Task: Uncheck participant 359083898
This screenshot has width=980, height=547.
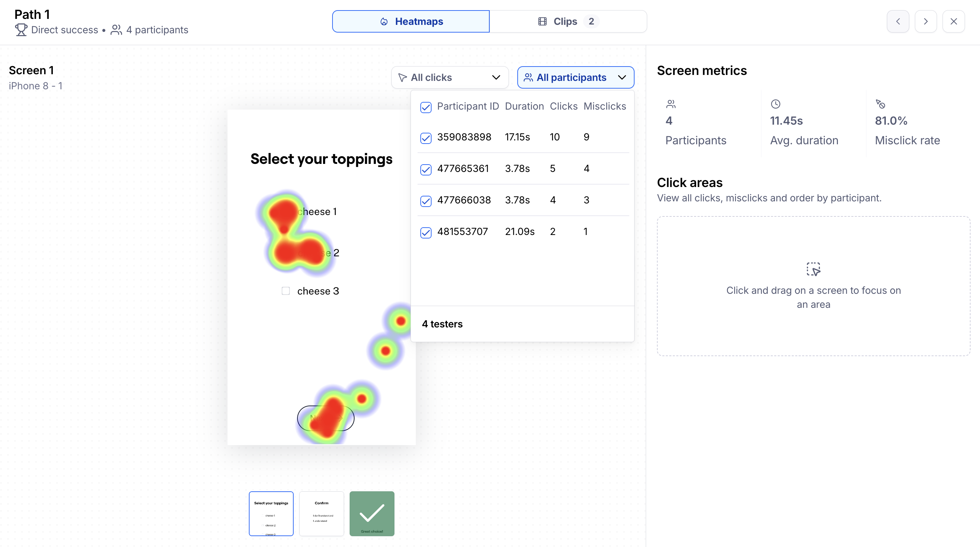Action: tap(426, 138)
